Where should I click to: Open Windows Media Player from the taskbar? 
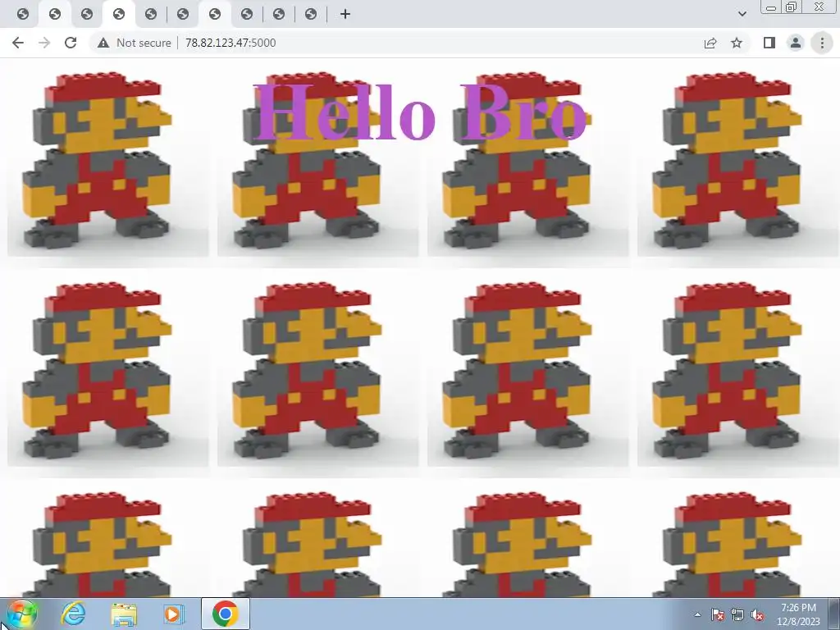coord(174,614)
